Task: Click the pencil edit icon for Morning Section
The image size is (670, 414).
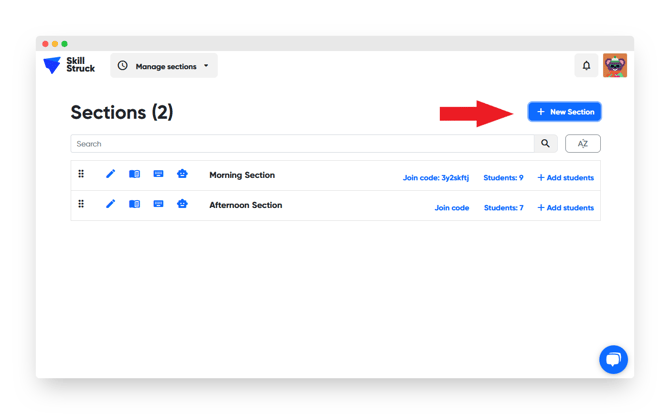Action: [x=110, y=174]
